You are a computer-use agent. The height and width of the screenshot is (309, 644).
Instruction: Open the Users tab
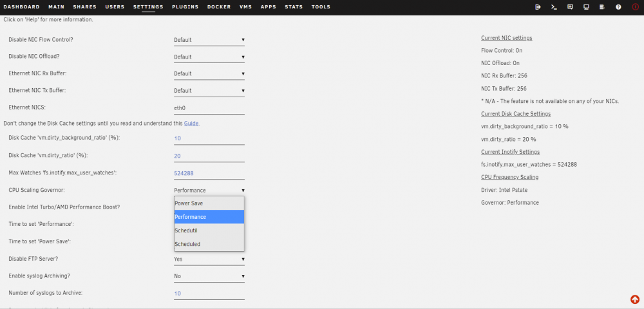[x=115, y=7]
